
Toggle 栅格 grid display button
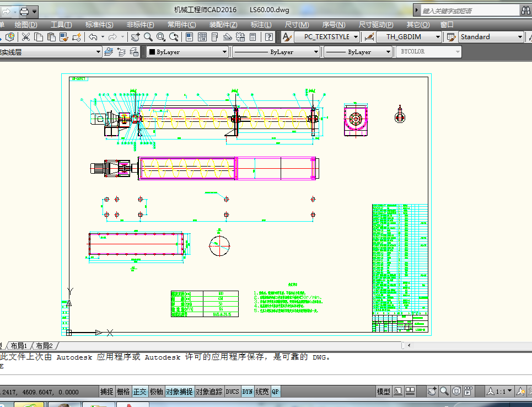123,392
